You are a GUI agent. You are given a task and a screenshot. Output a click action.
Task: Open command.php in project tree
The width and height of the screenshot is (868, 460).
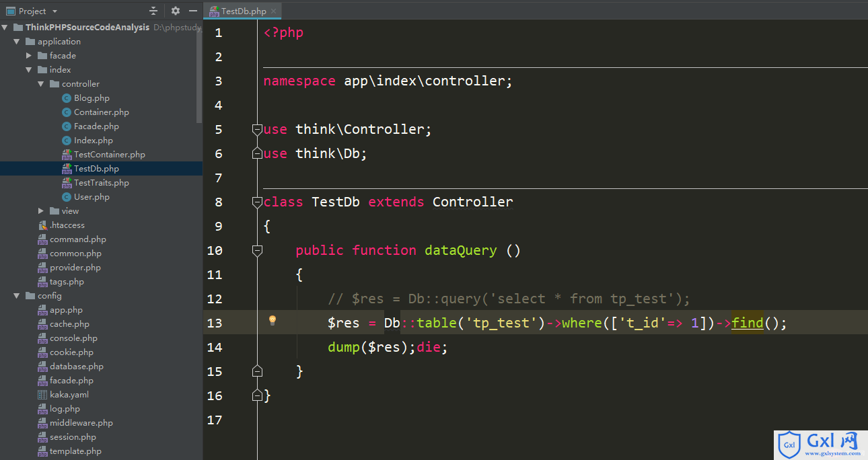pos(78,239)
